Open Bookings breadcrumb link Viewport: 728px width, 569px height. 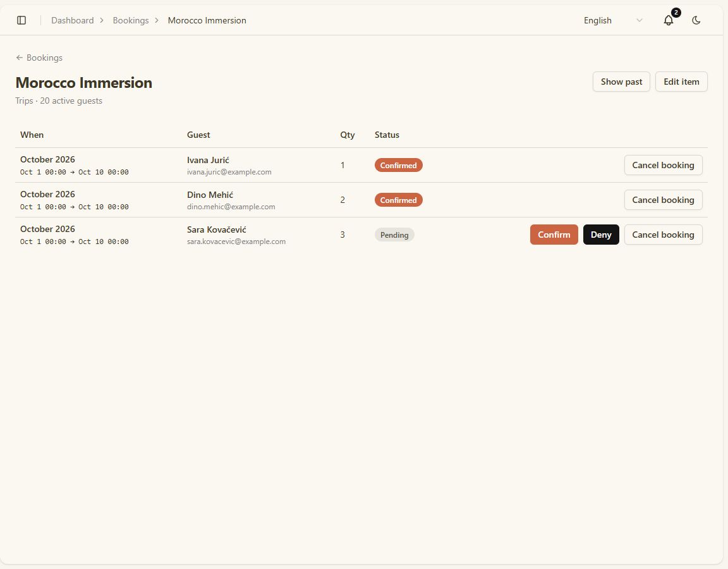(x=130, y=20)
